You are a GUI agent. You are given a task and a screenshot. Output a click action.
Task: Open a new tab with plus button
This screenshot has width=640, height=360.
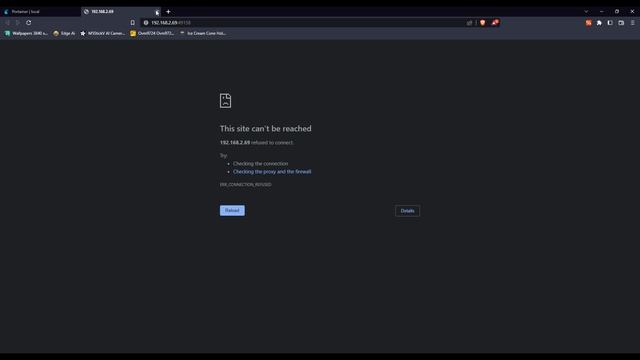pyautogui.click(x=168, y=12)
